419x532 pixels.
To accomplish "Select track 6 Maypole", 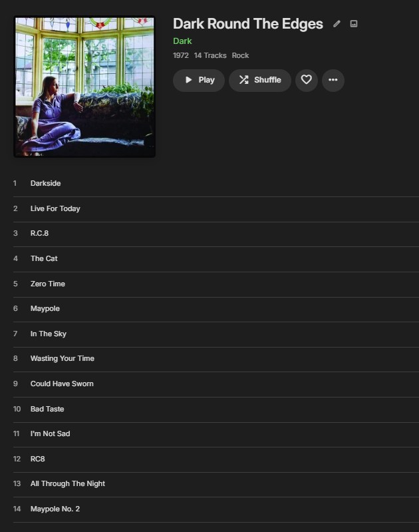I will 216,309.
